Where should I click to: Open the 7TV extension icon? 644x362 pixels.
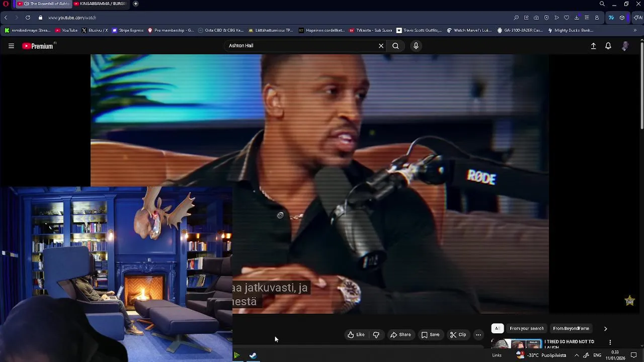point(611,18)
